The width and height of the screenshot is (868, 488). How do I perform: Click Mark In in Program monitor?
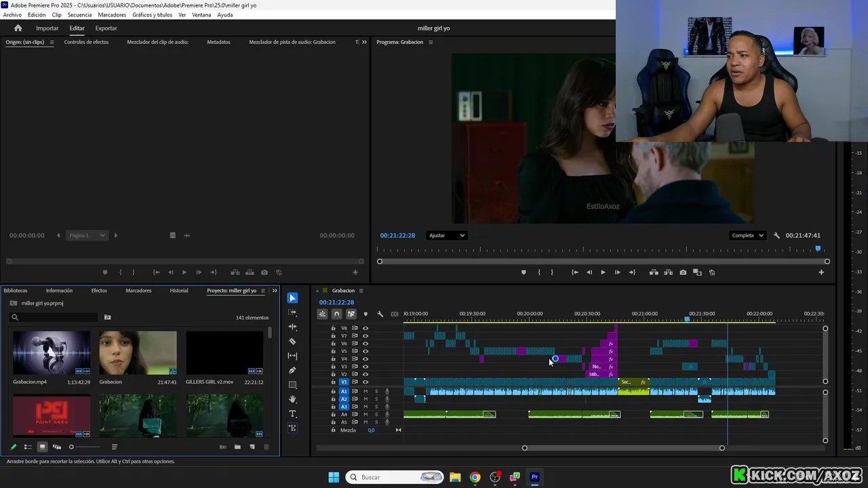(539, 272)
